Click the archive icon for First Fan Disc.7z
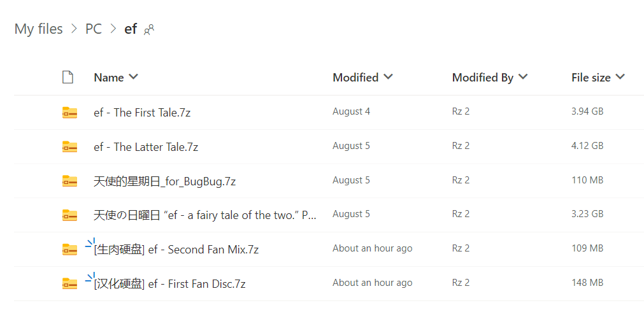This screenshot has height=319, width=644. tap(69, 284)
